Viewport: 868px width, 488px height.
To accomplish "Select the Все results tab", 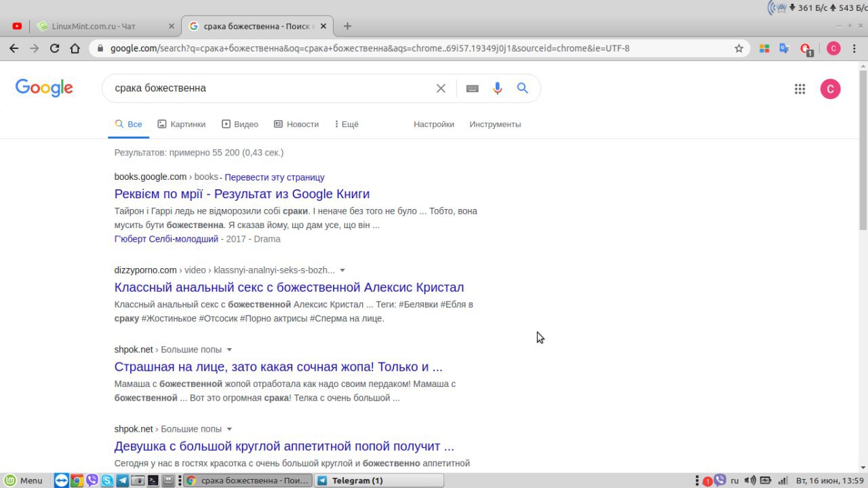I will (x=128, y=124).
